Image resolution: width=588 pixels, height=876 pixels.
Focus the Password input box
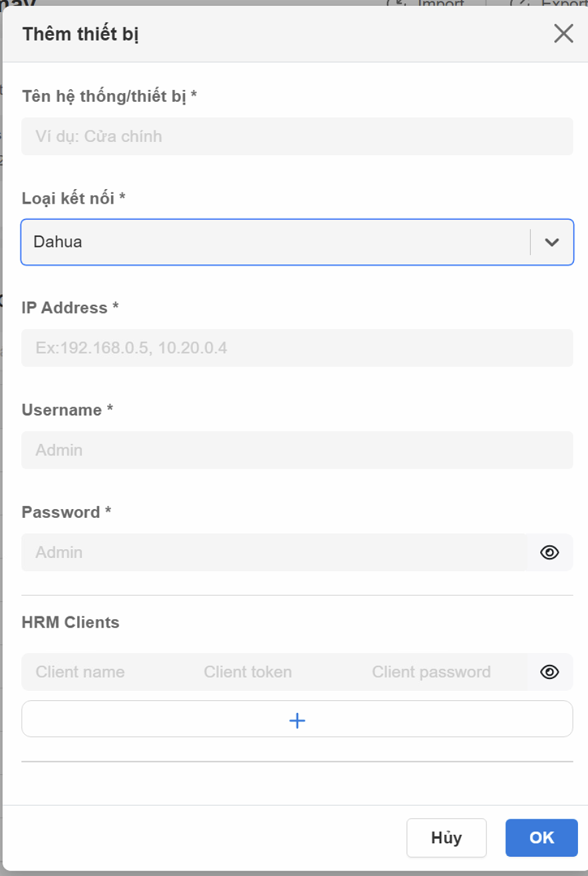pyautogui.click(x=273, y=552)
